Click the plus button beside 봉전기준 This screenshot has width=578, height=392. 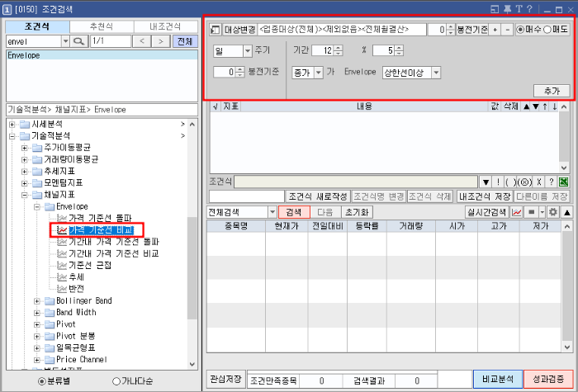(495, 30)
